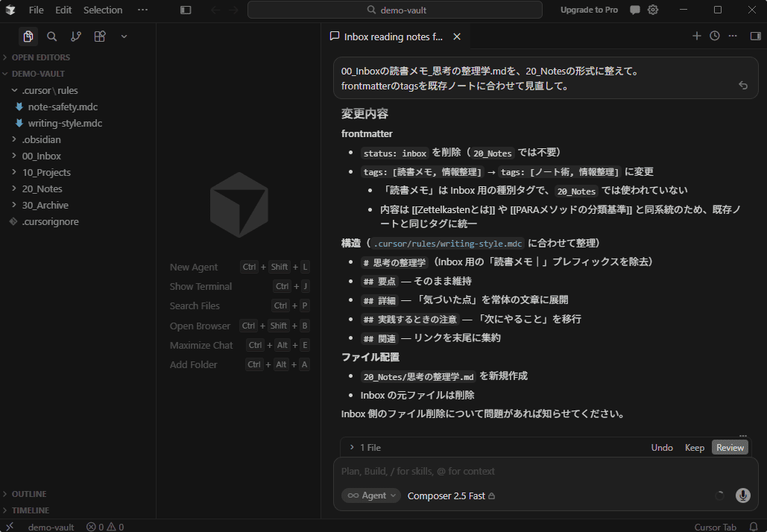Click Show Terminal shortcut entry

239,287
